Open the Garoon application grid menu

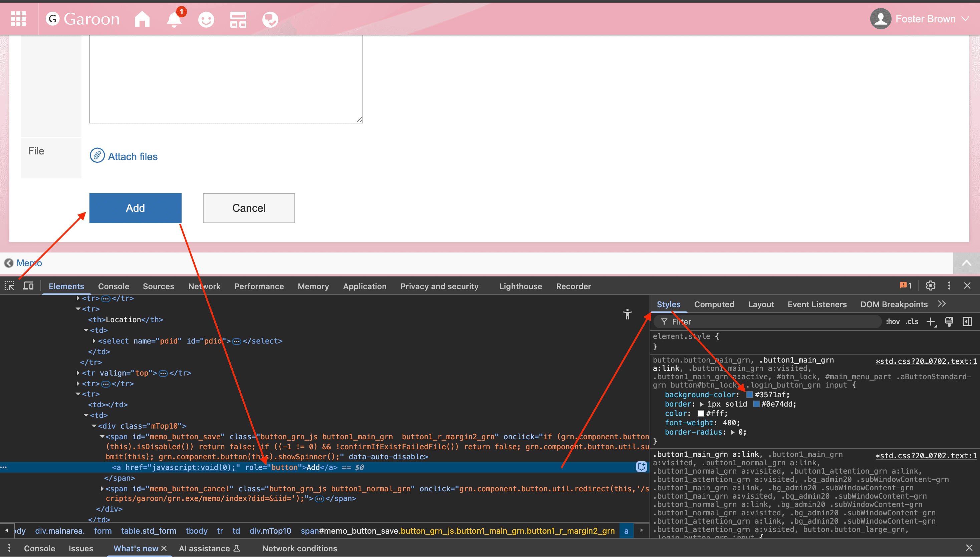tap(18, 19)
